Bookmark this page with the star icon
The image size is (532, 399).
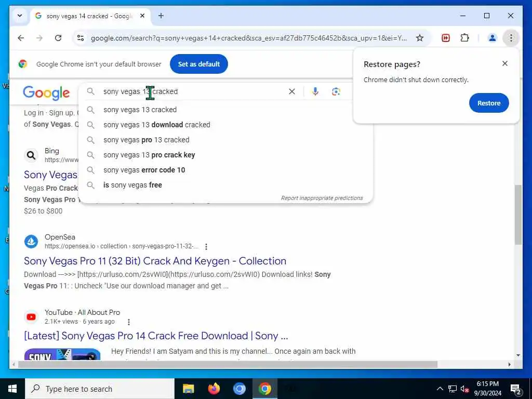click(420, 38)
